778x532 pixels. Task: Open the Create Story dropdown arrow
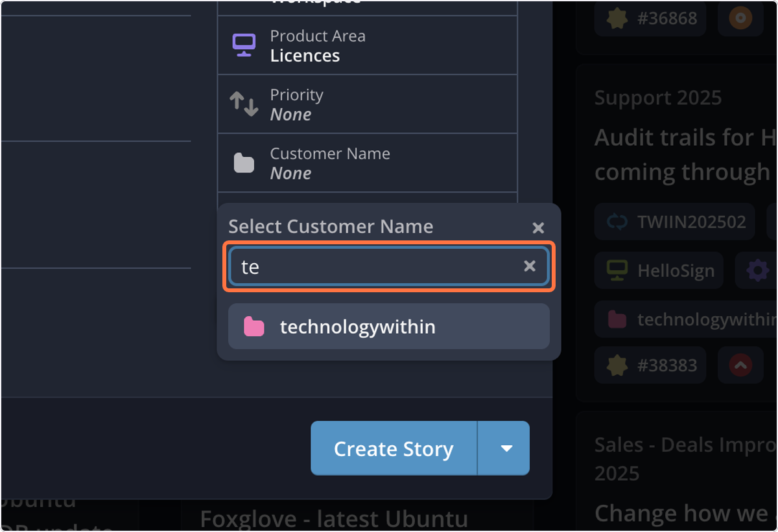(504, 448)
